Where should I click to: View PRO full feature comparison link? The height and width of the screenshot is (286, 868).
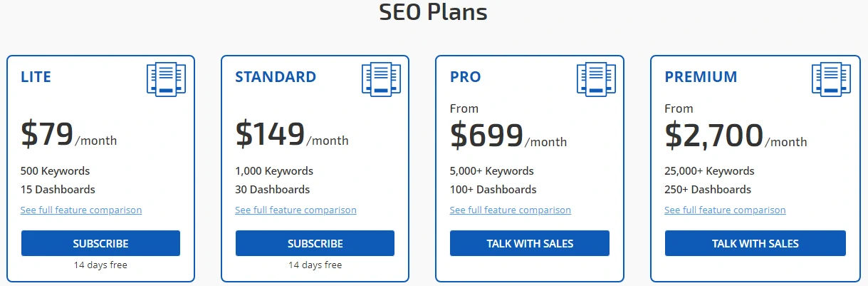tap(511, 210)
